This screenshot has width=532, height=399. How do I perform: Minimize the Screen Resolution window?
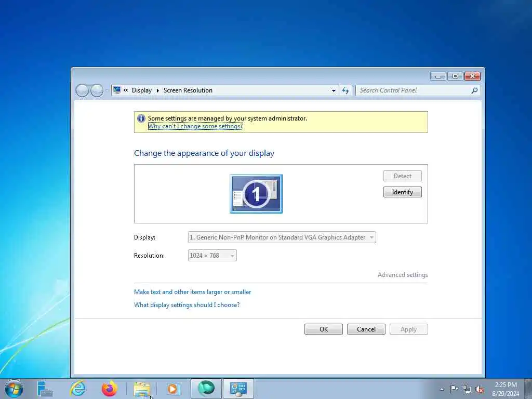438,76
